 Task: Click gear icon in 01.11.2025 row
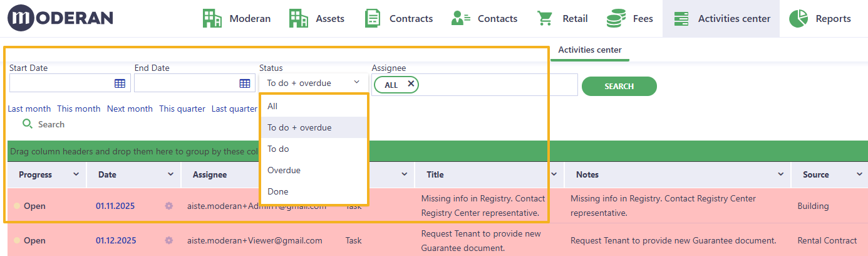tap(168, 206)
